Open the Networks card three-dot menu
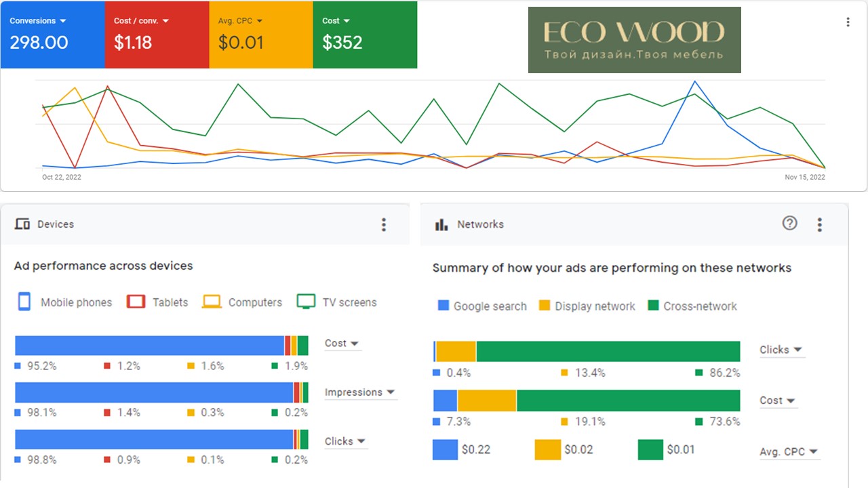 (x=820, y=224)
